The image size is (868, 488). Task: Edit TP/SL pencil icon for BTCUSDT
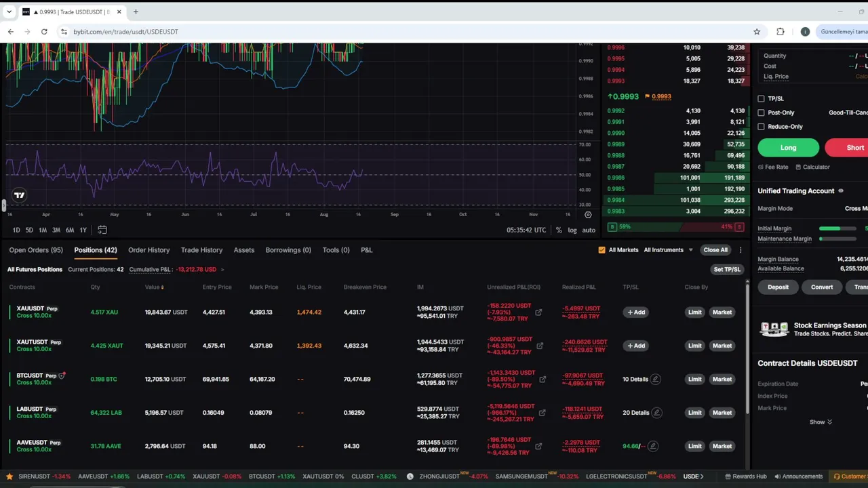click(x=655, y=379)
